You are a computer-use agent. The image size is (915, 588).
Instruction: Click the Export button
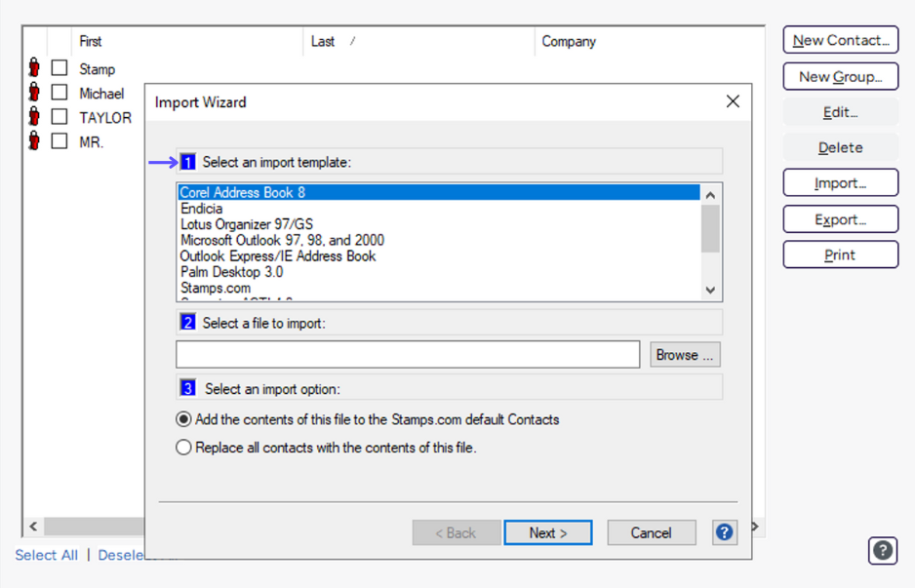pyautogui.click(x=840, y=219)
